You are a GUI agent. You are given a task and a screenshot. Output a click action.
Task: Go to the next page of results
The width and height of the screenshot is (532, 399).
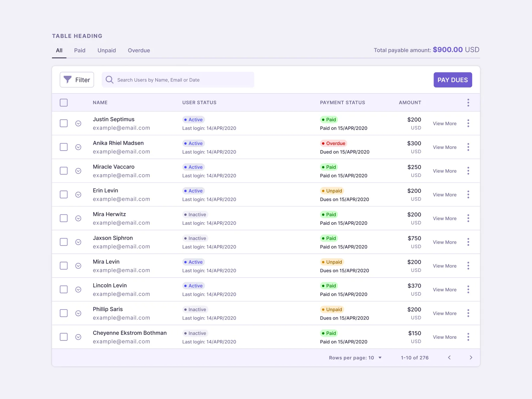471,357
